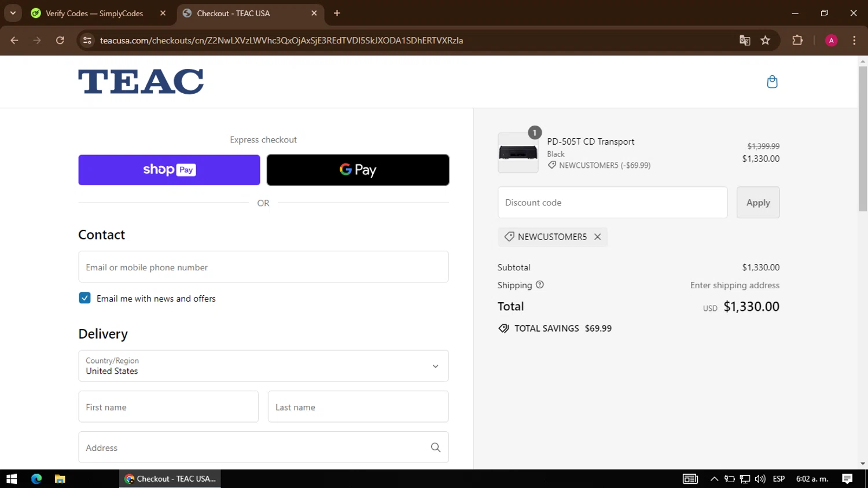Pay with the Google Pay button

click(358, 170)
